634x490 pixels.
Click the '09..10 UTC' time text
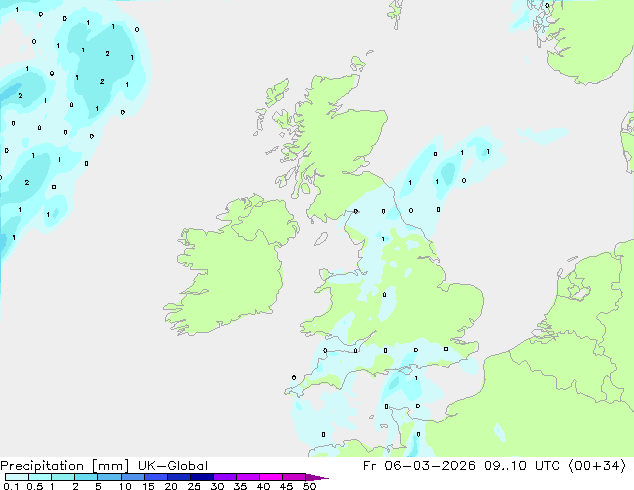[522, 466]
